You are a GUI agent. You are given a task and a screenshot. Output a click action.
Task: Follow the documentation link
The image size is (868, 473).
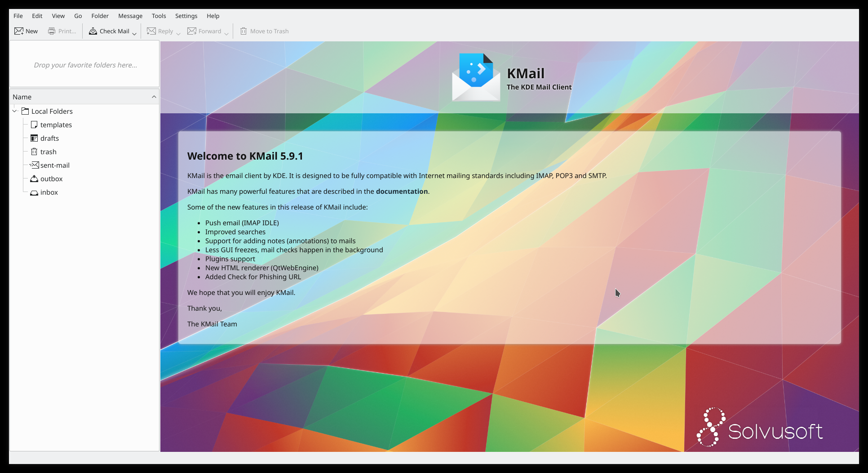click(x=402, y=191)
